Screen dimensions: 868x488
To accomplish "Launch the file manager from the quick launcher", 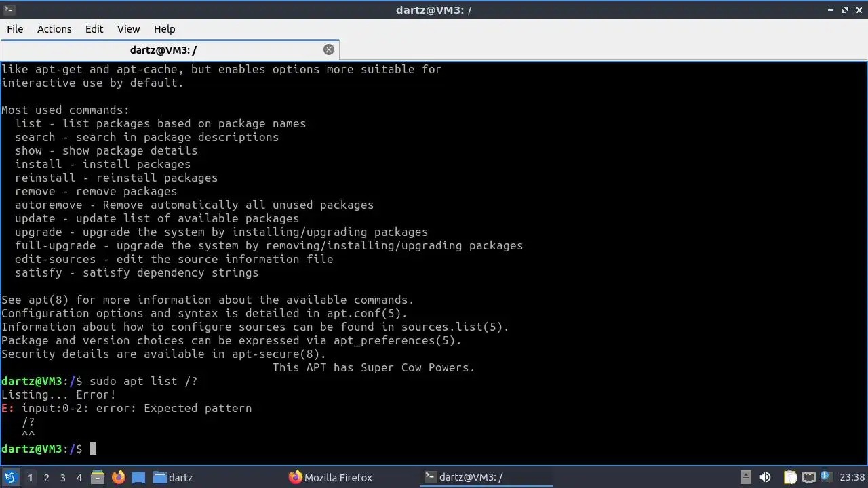I will click(98, 477).
